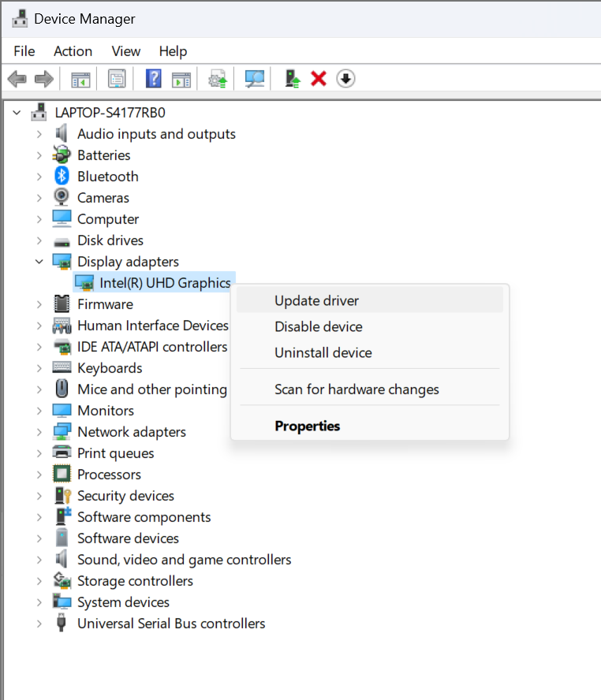Choose Uninstall device from context menu
Image resolution: width=601 pixels, height=700 pixels.
click(370, 352)
